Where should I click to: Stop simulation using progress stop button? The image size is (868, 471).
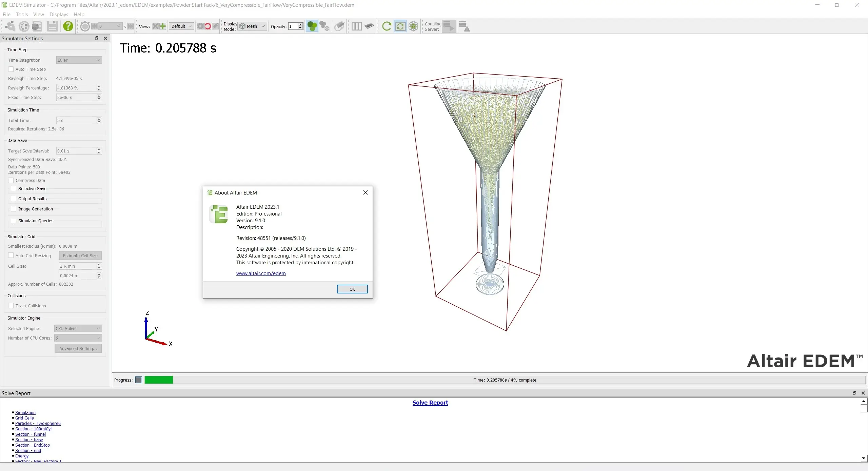[x=138, y=380]
